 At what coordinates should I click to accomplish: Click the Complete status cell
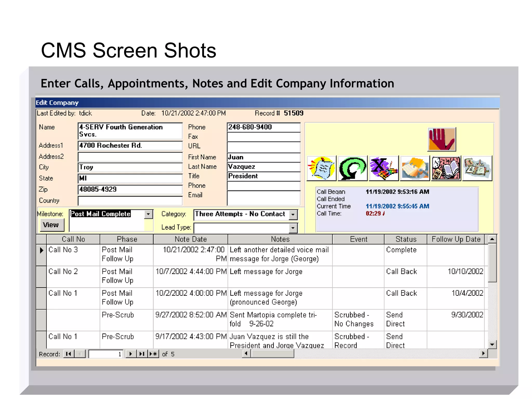pos(406,255)
